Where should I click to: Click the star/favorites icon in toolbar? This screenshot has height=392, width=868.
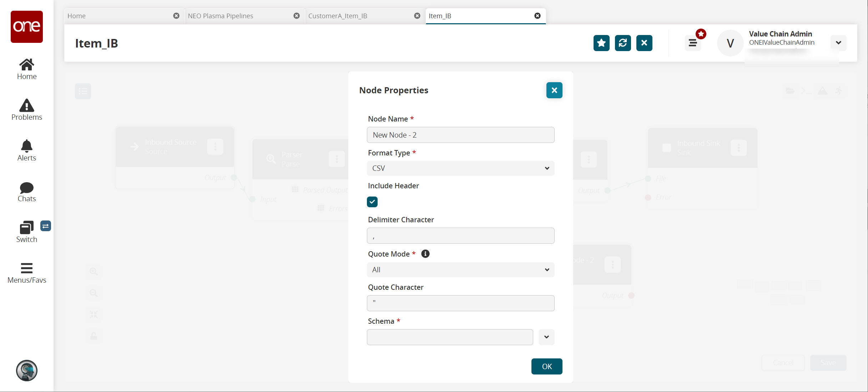(x=602, y=43)
